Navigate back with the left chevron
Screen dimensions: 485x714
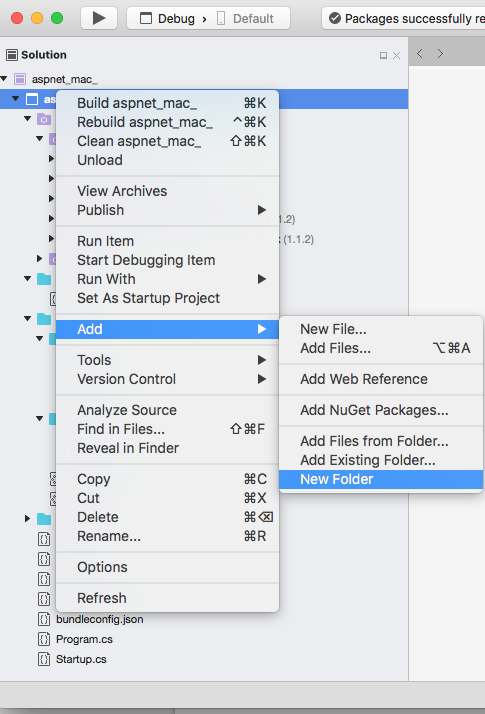(x=420, y=54)
